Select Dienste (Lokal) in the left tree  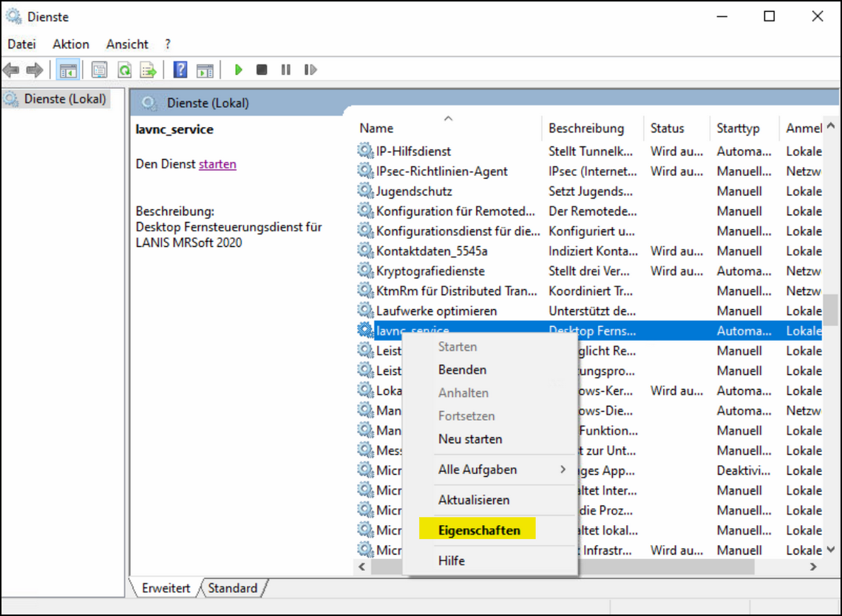[64, 98]
